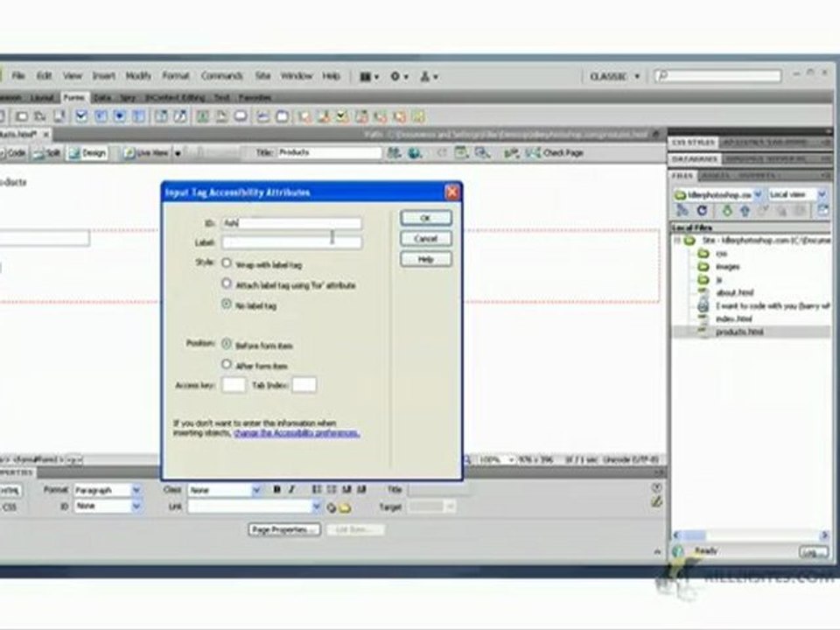Image resolution: width=840 pixels, height=630 pixels.
Task: Click the document Title field
Action: [x=329, y=152]
